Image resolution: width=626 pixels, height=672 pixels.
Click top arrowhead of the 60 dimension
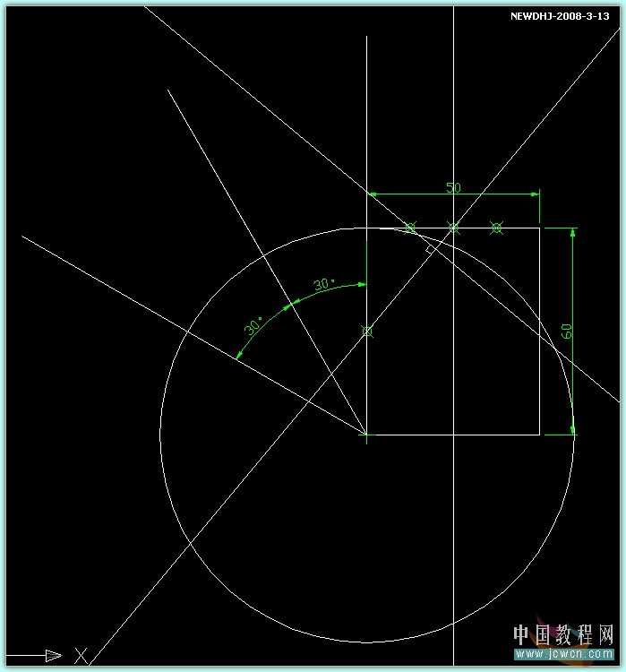click(x=573, y=233)
